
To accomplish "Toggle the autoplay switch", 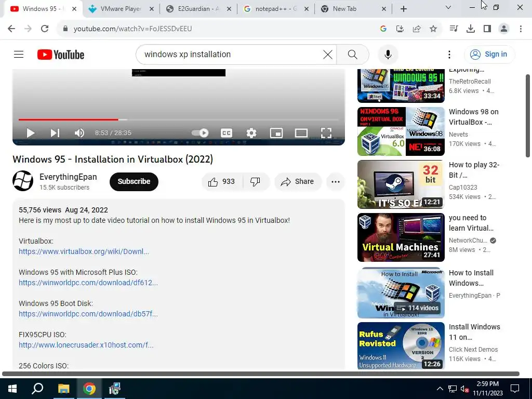I will pyautogui.click(x=200, y=133).
